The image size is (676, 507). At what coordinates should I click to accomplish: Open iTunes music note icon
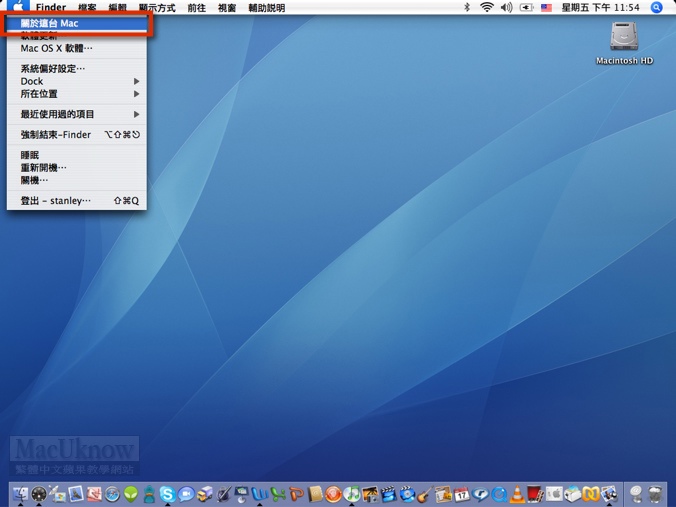(x=352, y=494)
